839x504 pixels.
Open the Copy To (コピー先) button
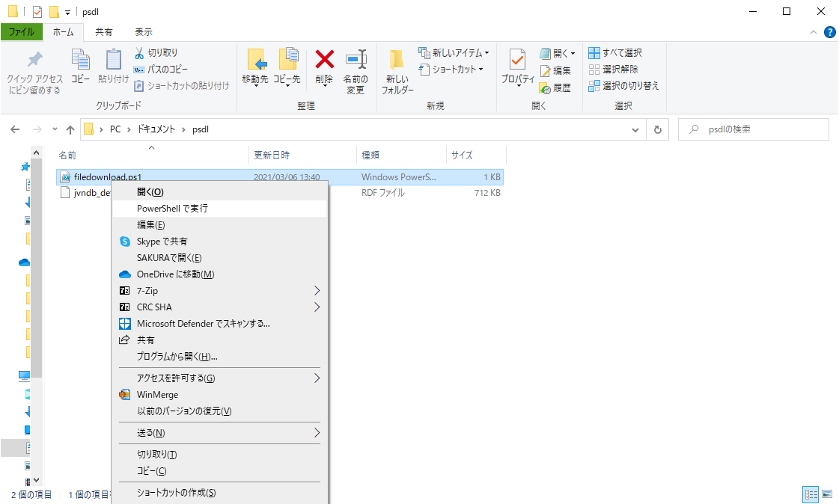pyautogui.click(x=287, y=67)
